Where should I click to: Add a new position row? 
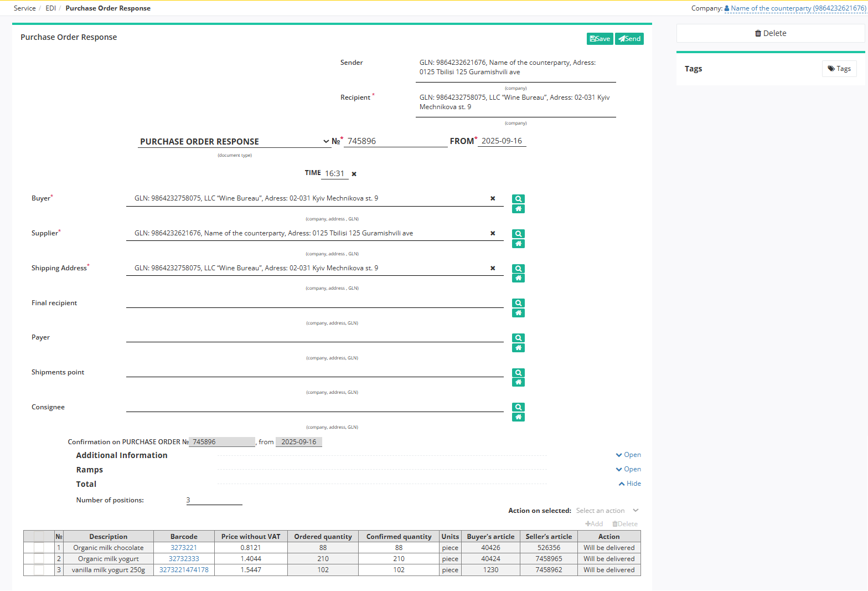click(594, 524)
